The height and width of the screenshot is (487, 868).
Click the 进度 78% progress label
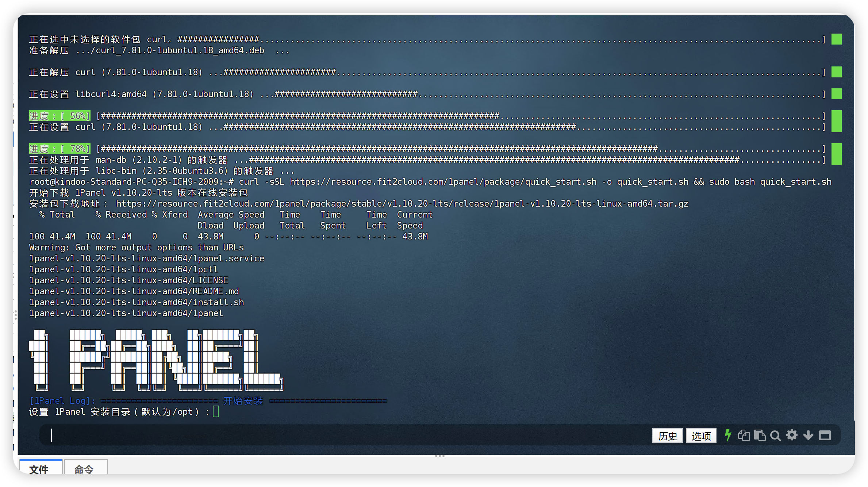(59, 149)
